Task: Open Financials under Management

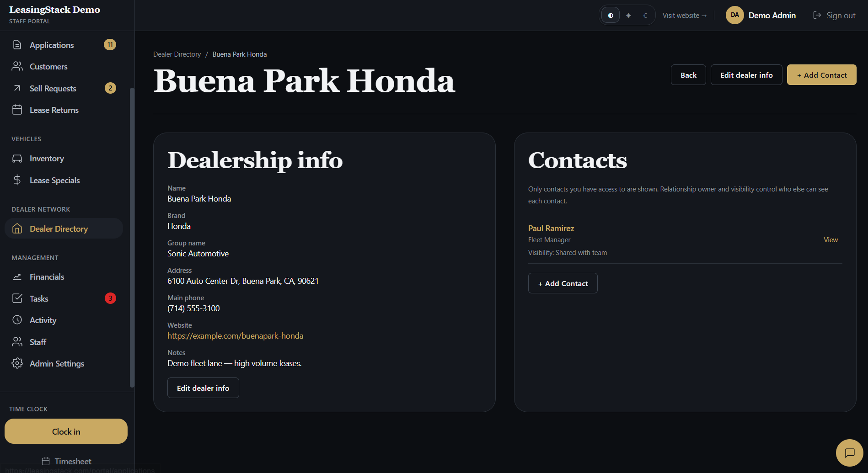Action: (64, 277)
